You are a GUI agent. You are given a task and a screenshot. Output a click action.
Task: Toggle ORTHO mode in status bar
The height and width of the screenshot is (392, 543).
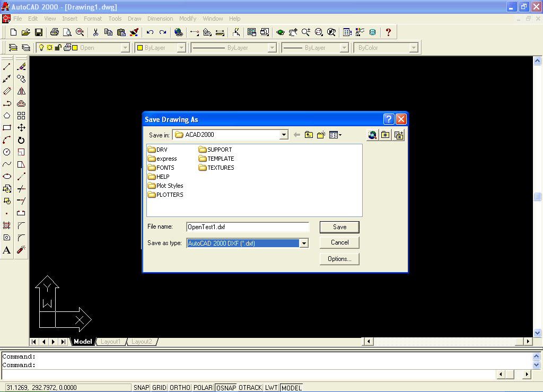pos(180,388)
